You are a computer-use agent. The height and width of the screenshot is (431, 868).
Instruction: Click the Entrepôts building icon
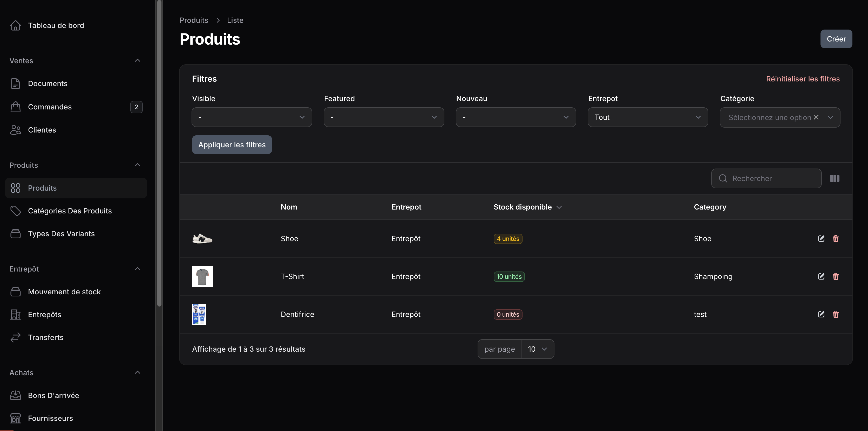pyautogui.click(x=16, y=315)
